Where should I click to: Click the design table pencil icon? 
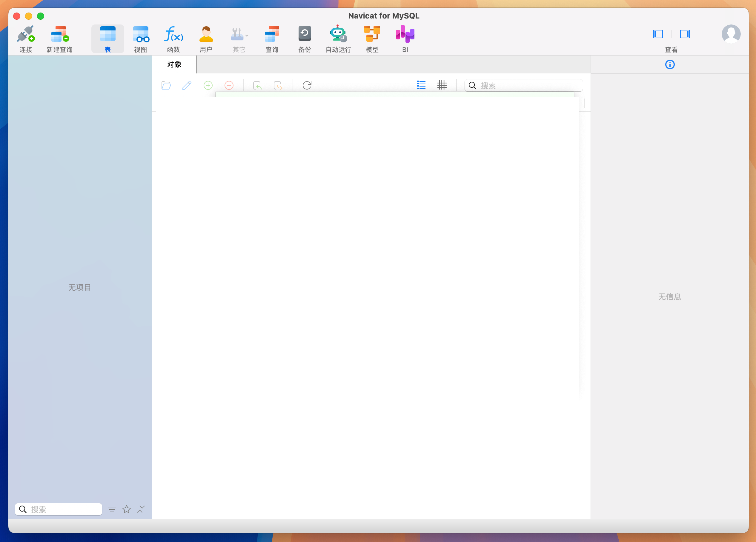[187, 85]
